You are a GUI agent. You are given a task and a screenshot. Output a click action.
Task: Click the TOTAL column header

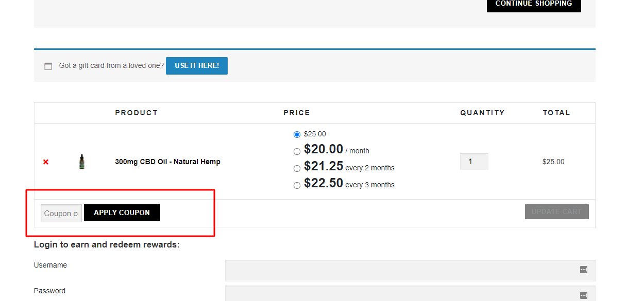click(x=556, y=113)
